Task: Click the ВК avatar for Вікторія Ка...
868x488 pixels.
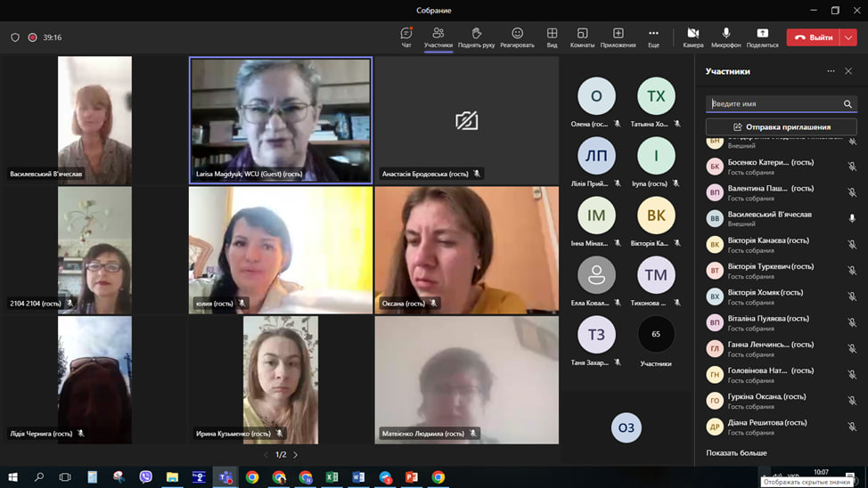Action: click(656, 216)
